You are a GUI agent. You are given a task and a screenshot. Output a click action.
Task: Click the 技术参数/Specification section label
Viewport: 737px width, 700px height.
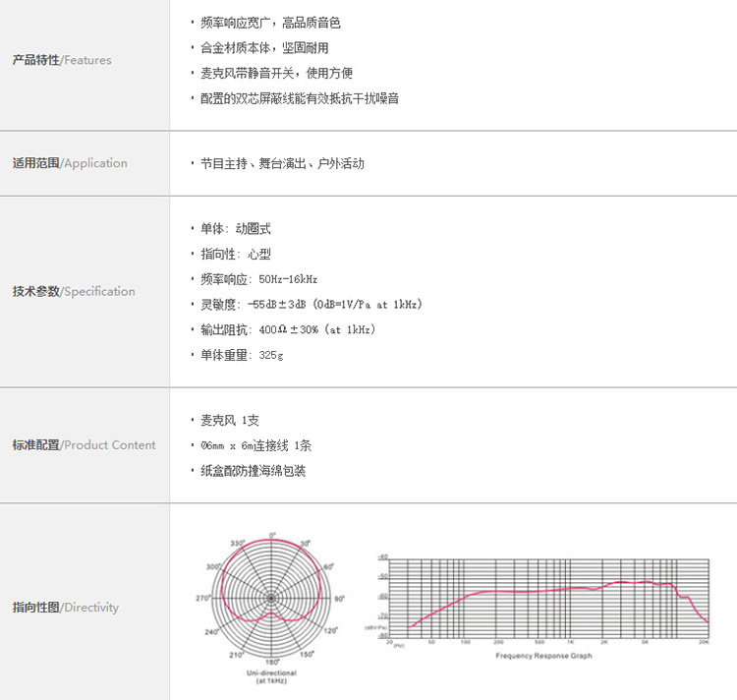tap(74, 291)
